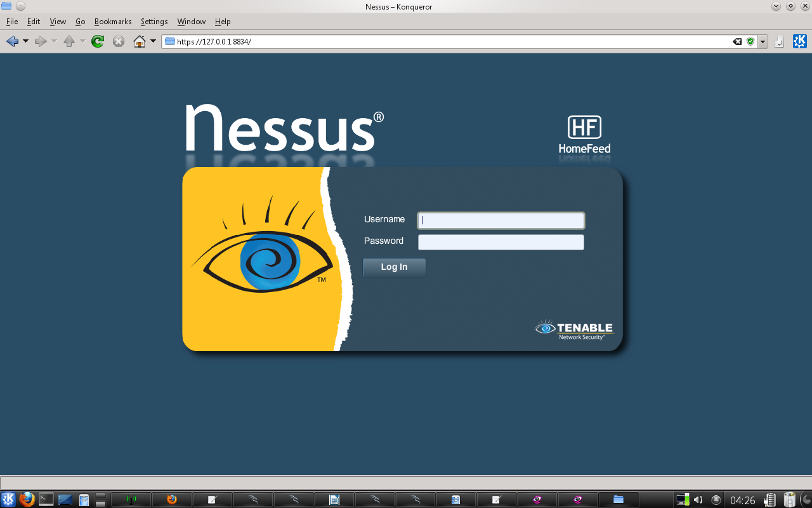Open the View menu

coord(58,22)
